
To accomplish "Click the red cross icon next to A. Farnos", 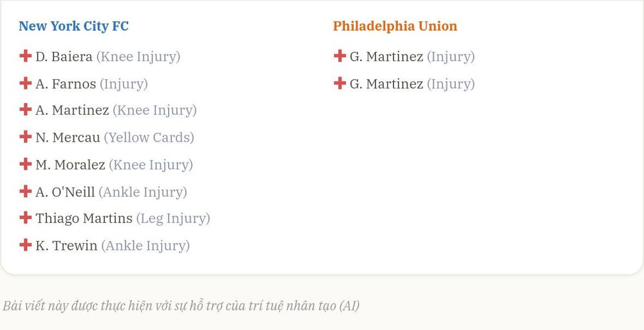I will [x=26, y=83].
